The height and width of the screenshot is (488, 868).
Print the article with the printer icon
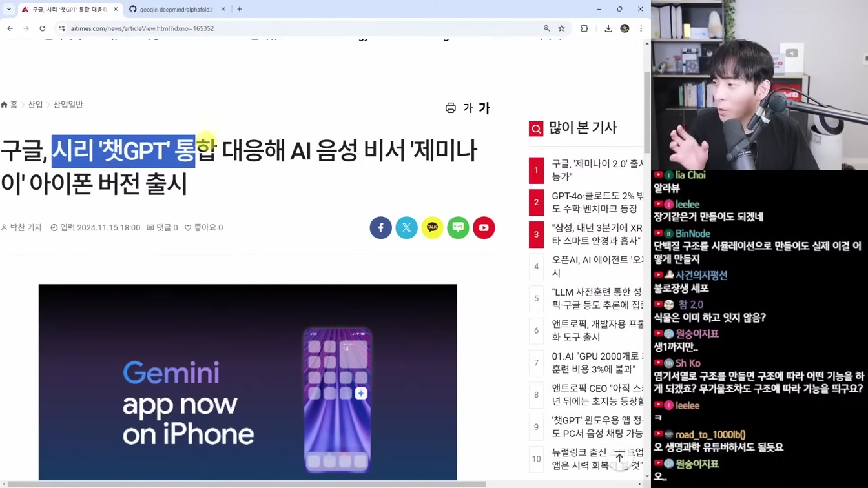pyautogui.click(x=451, y=108)
